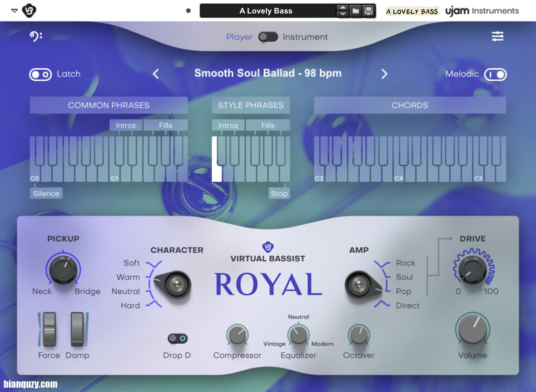The width and height of the screenshot is (536, 392).
Task: Toggle the Latch switch
Action: pyautogui.click(x=41, y=74)
